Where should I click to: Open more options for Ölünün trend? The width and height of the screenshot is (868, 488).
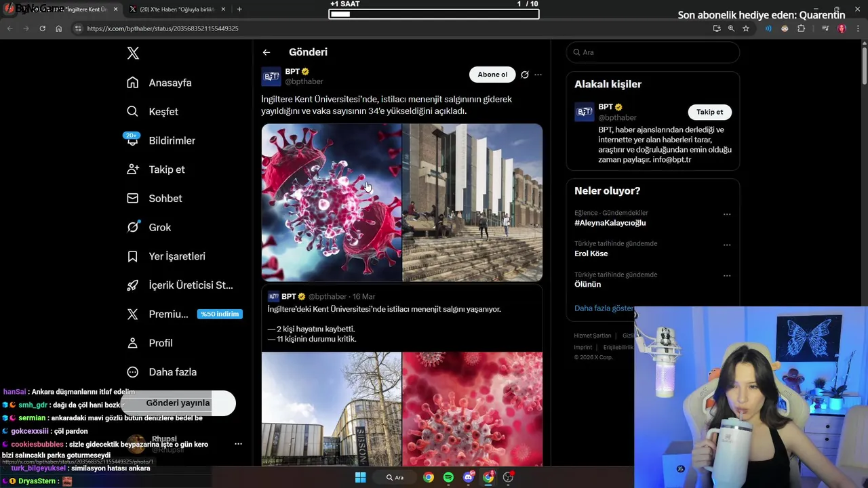[727, 276]
